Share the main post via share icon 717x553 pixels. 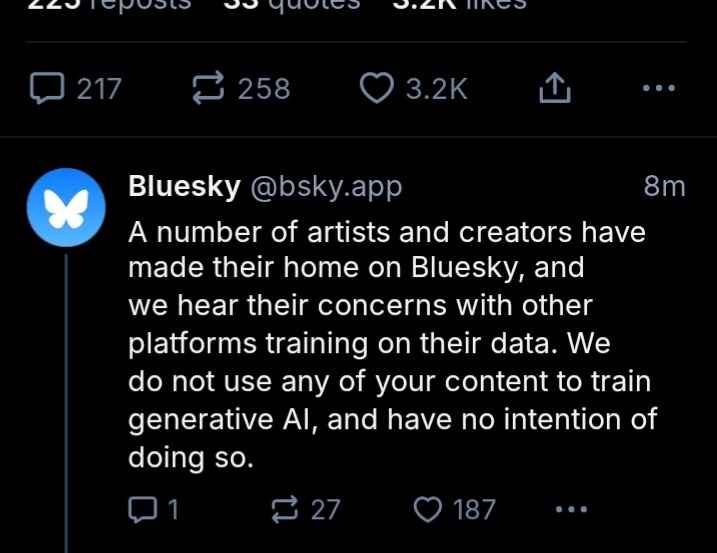pyautogui.click(x=554, y=89)
